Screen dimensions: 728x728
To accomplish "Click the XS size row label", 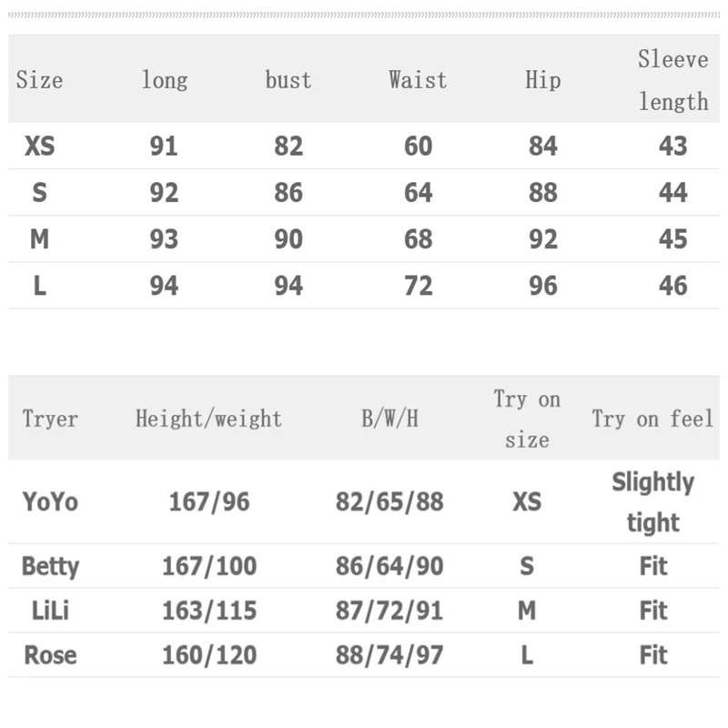I will click(39, 147).
